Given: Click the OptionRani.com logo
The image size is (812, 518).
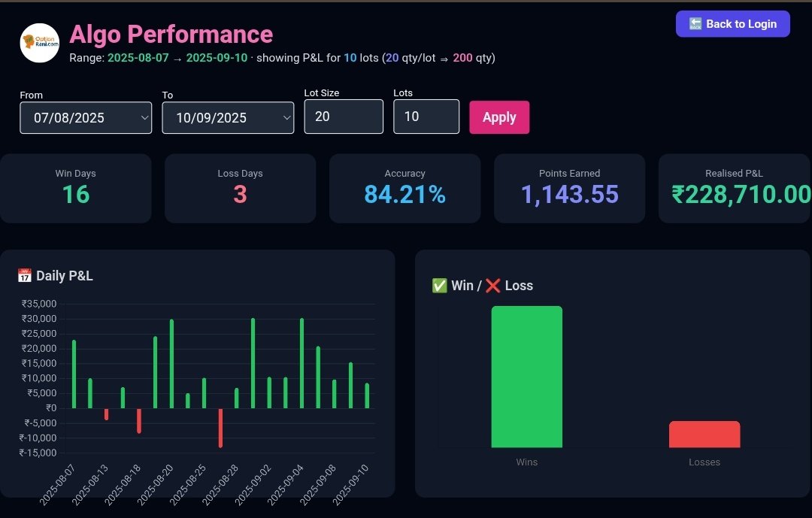Looking at the screenshot, I should pos(40,43).
